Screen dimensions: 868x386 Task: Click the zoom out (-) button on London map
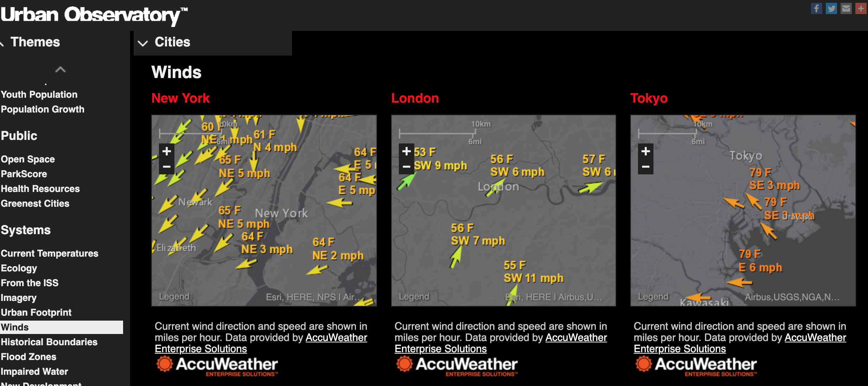(x=406, y=167)
